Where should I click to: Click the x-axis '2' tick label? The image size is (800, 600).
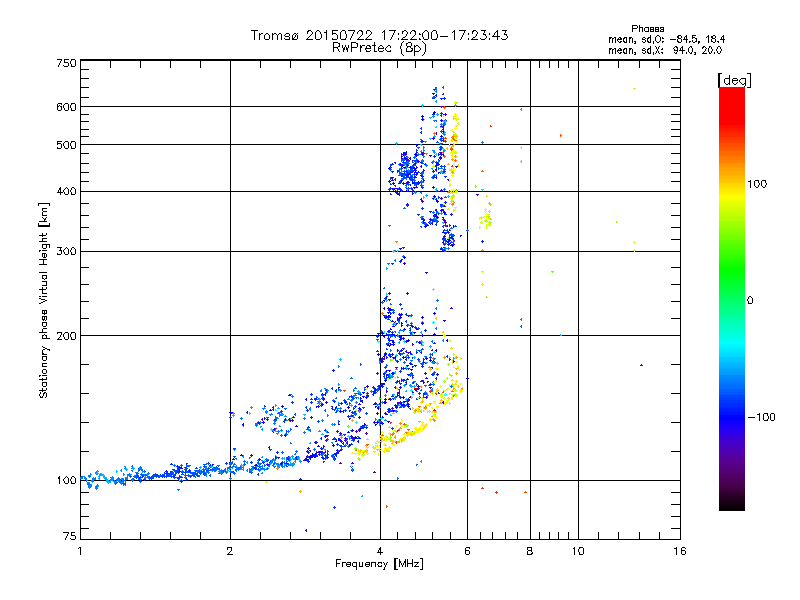pyautogui.click(x=230, y=551)
